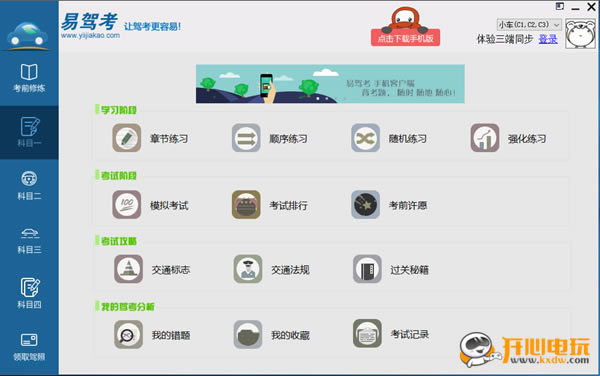Open the 章节练习 chapter practice icon
This screenshot has height=376, width=600.
pos(127,138)
